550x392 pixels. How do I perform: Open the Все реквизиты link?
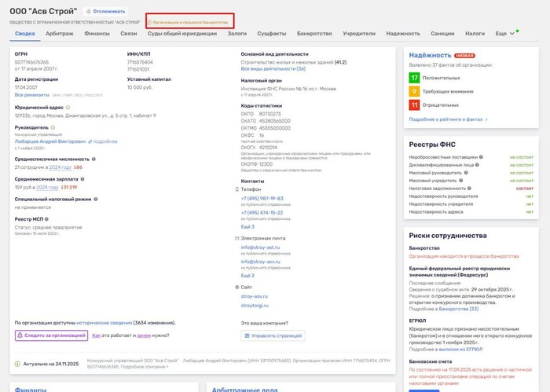click(31, 94)
